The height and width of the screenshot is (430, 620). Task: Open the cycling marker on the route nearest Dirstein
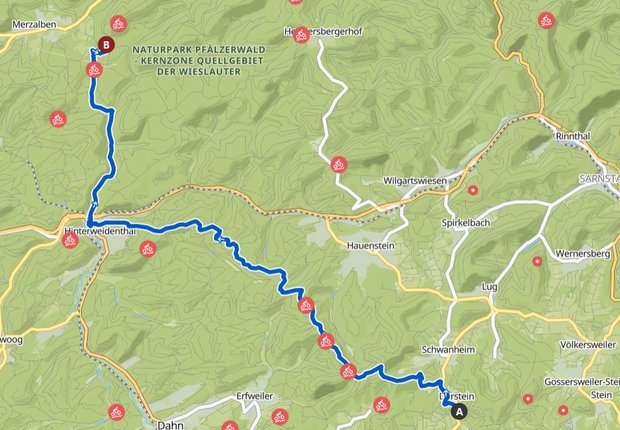pos(348,371)
